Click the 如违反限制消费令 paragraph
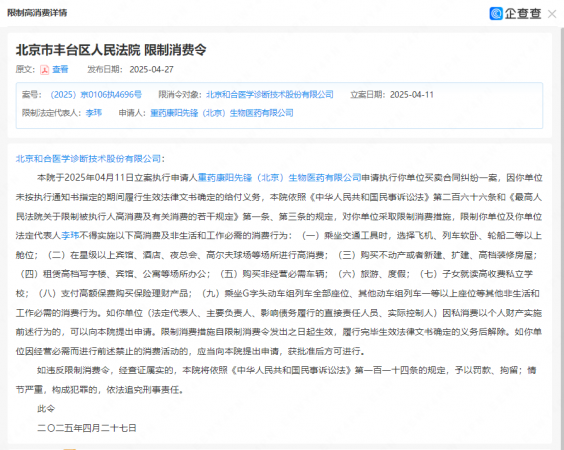The height and width of the screenshot is (450, 564). 276,380
